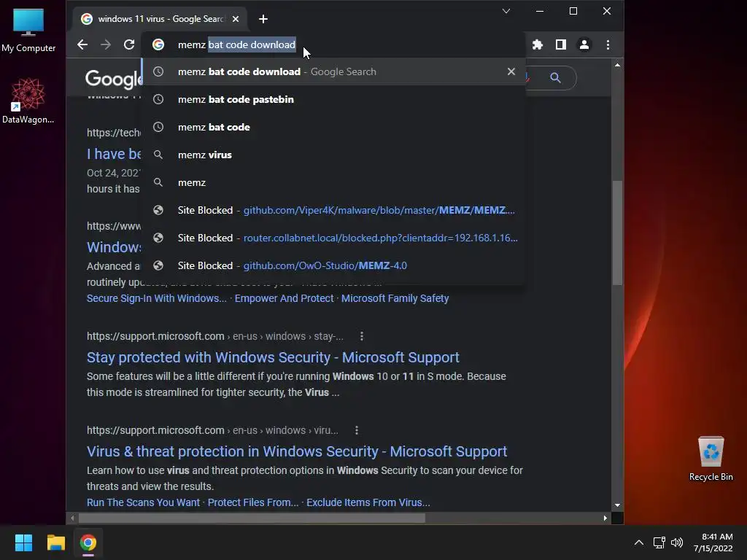
Task: Remove 'memz bat code download' suggestion
Action: pos(511,71)
